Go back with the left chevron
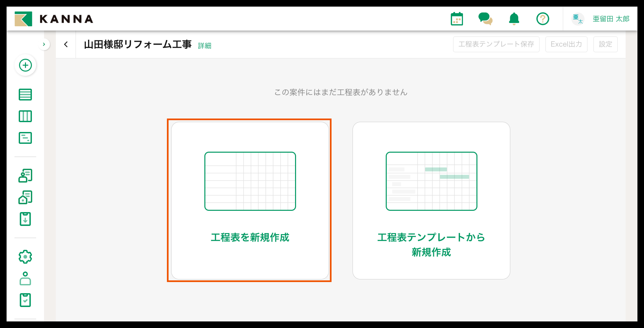644x328 pixels. [x=66, y=44]
